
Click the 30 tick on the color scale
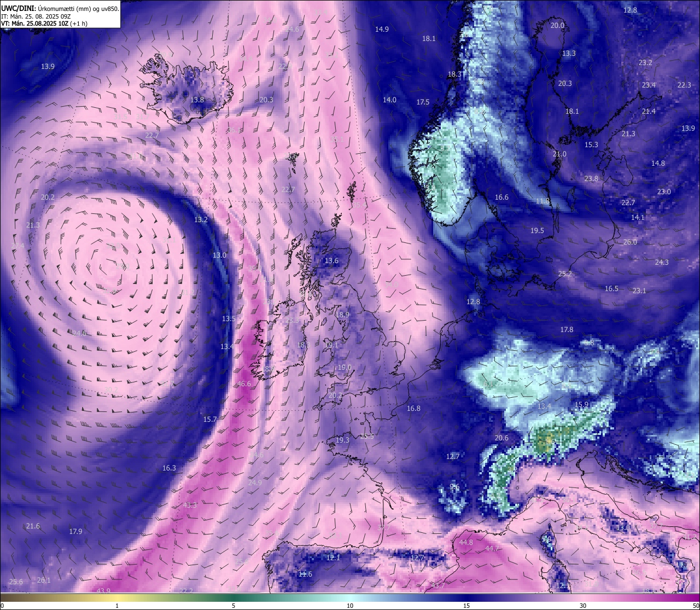coord(583,606)
